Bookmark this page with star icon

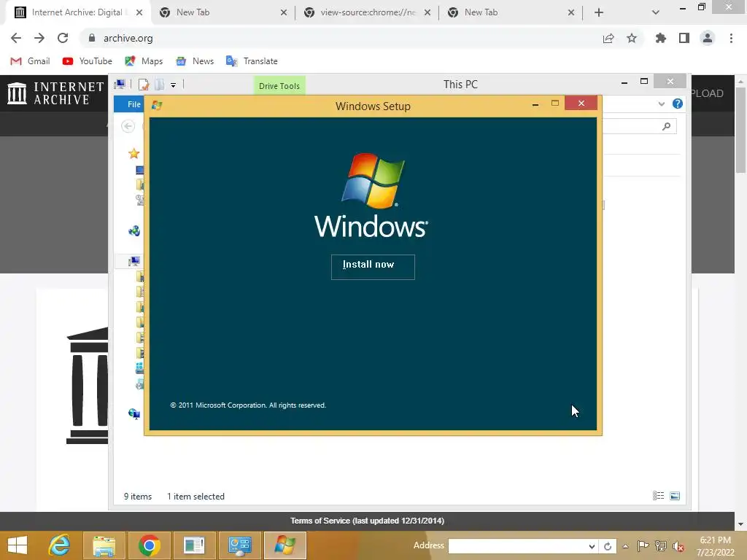pyautogui.click(x=632, y=38)
